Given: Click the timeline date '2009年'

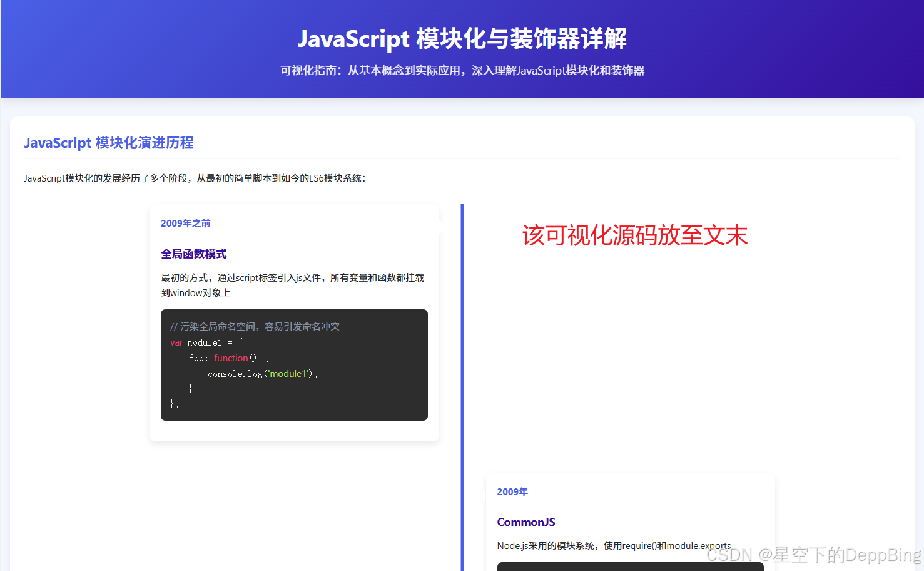Looking at the screenshot, I should [512, 492].
